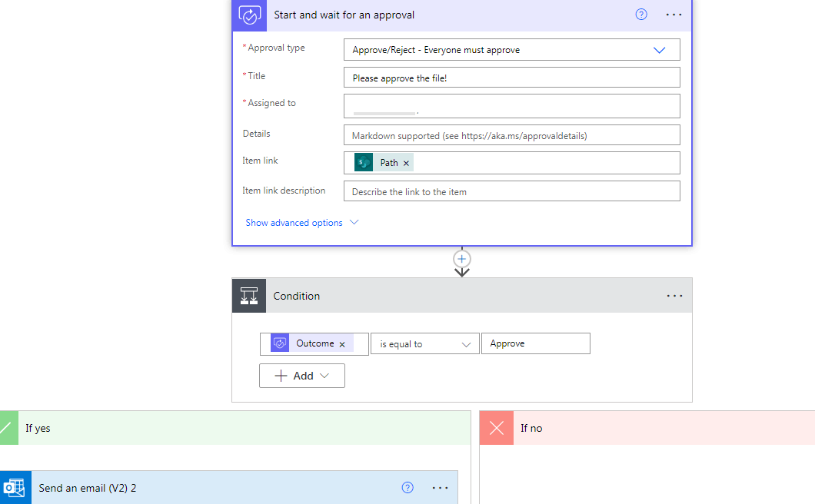This screenshot has width=815, height=504.
Task: Open help for Start and wait for an approval
Action: [x=641, y=15]
